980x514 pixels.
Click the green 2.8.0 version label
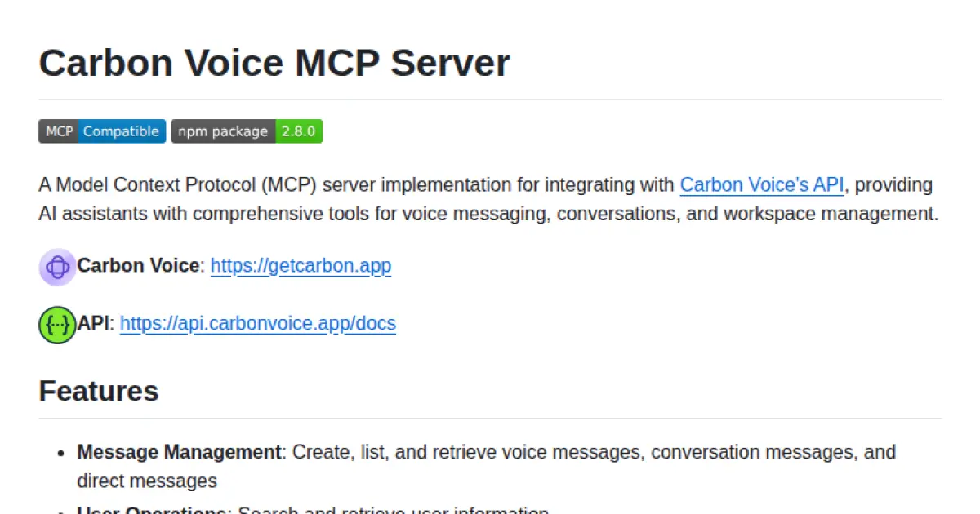click(x=299, y=131)
